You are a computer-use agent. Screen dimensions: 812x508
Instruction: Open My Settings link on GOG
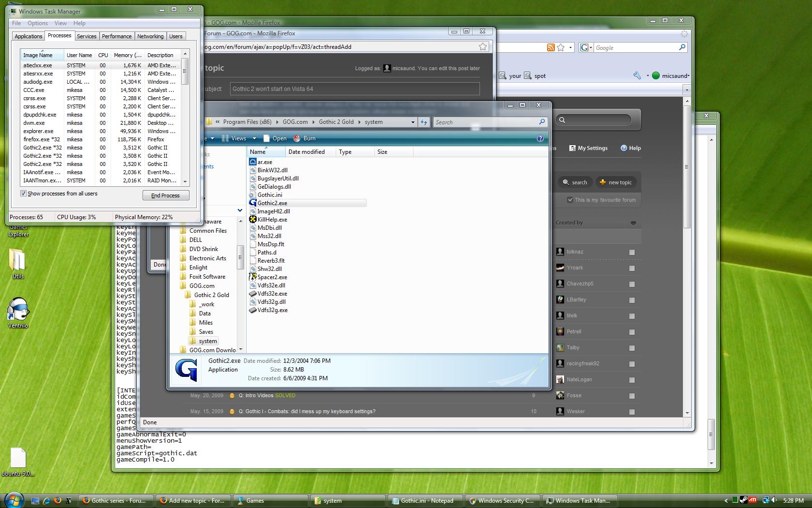(x=588, y=148)
